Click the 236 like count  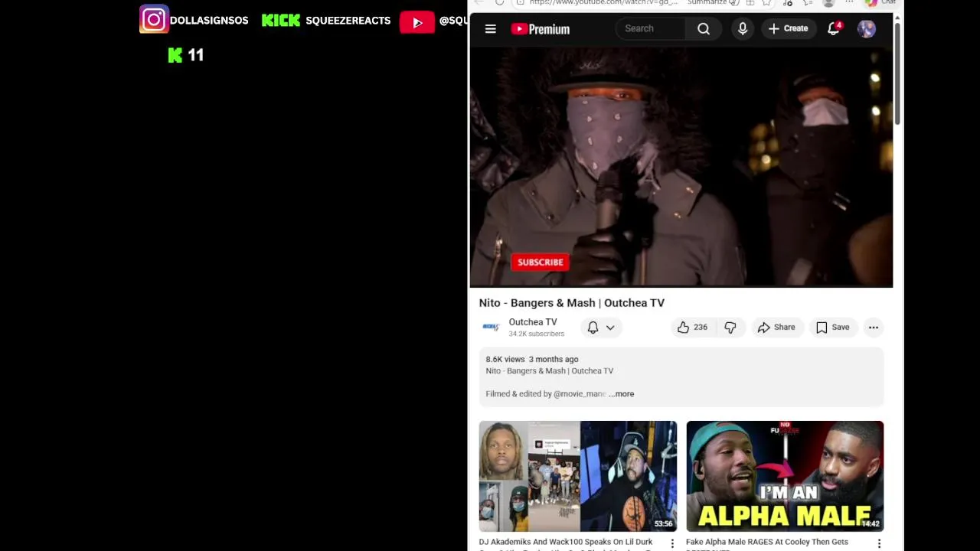(701, 328)
